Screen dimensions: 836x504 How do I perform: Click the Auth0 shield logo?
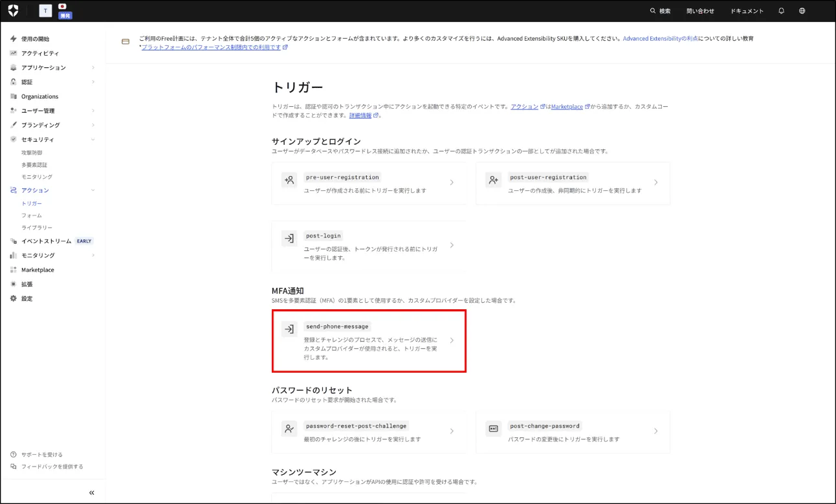pyautogui.click(x=13, y=10)
